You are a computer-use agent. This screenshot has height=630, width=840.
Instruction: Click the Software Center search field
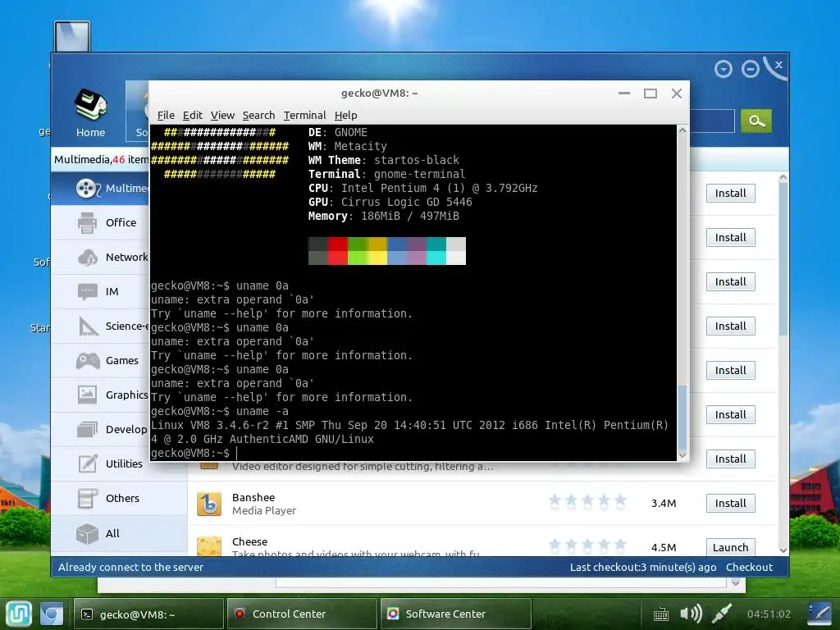tap(712, 121)
